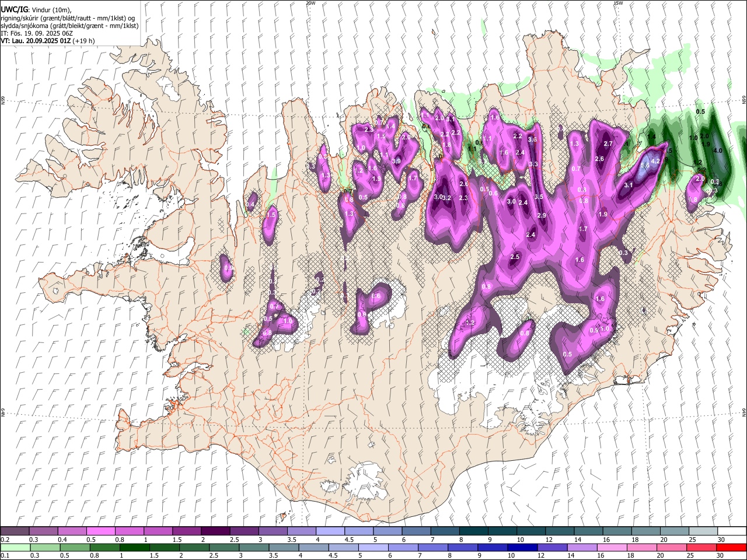Select the 7 mm blue rain scale swatch

[432, 547]
